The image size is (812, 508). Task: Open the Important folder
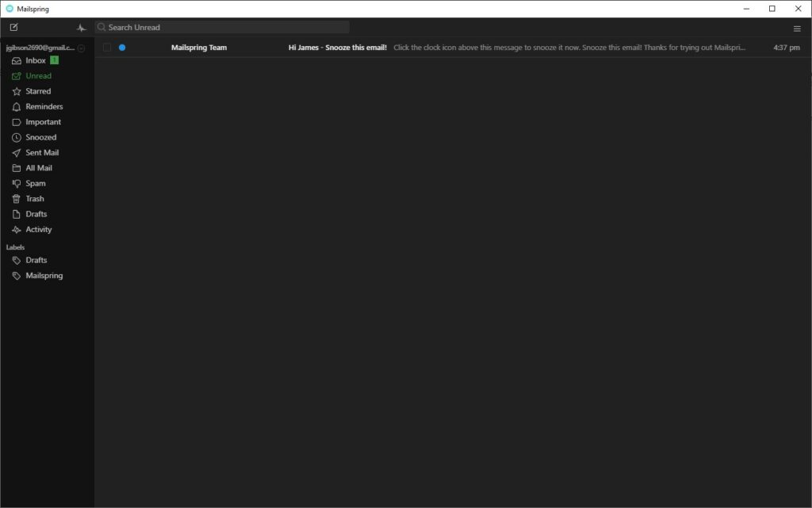[44, 122]
